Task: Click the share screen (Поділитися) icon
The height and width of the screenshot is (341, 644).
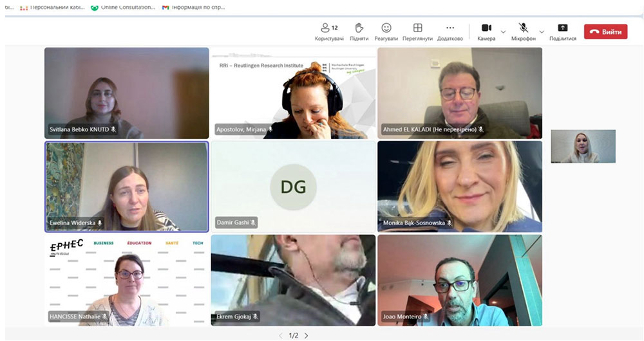Action: (x=562, y=29)
